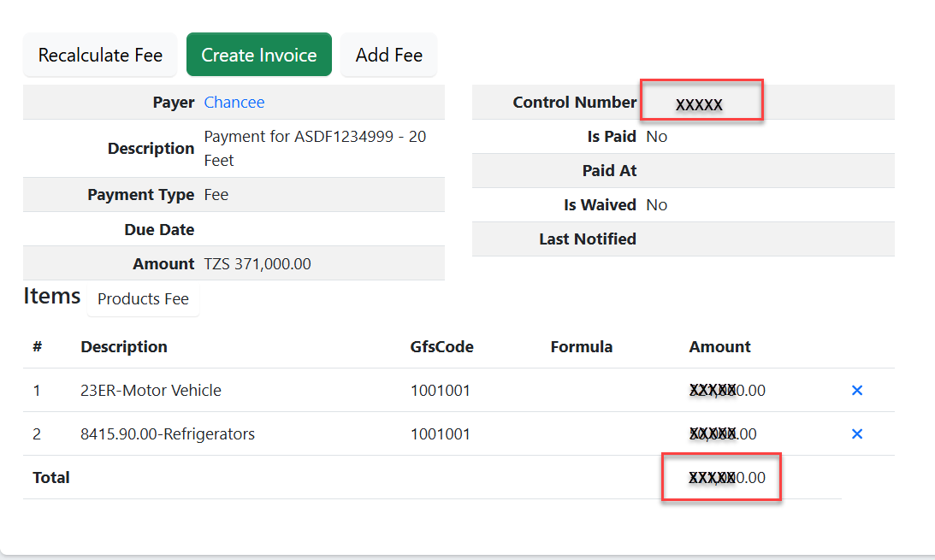Viewport: 935px width, 560px height.
Task: Click the Amount column header in items table
Action: [x=719, y=347]
